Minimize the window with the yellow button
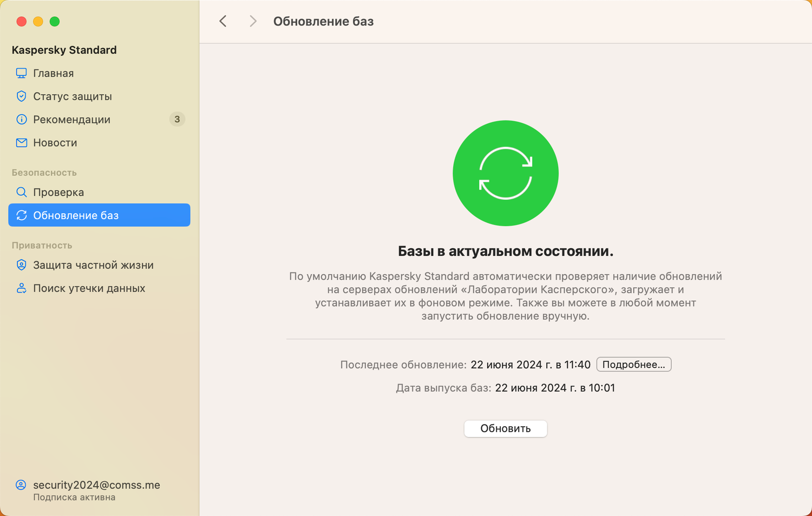 [38, 22]
